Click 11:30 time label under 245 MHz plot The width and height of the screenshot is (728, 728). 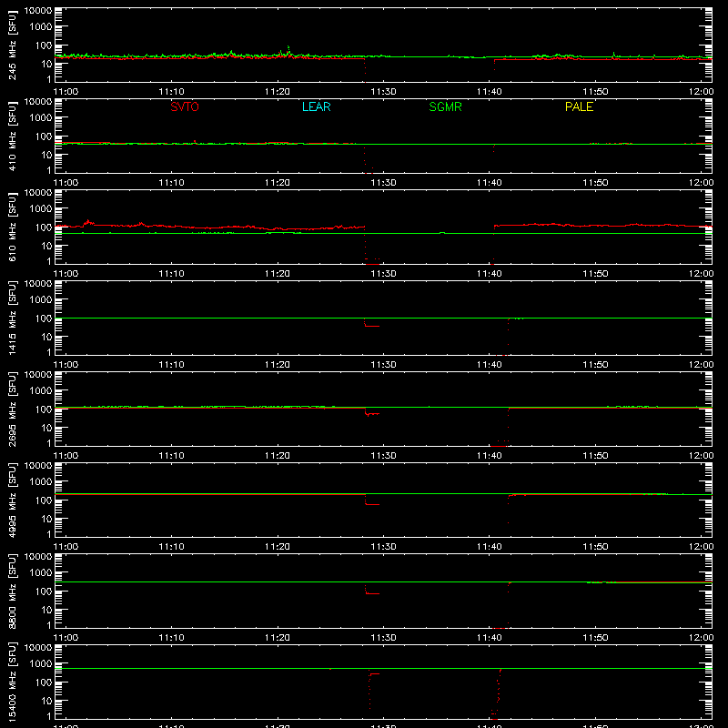click(x=383, y=92)
